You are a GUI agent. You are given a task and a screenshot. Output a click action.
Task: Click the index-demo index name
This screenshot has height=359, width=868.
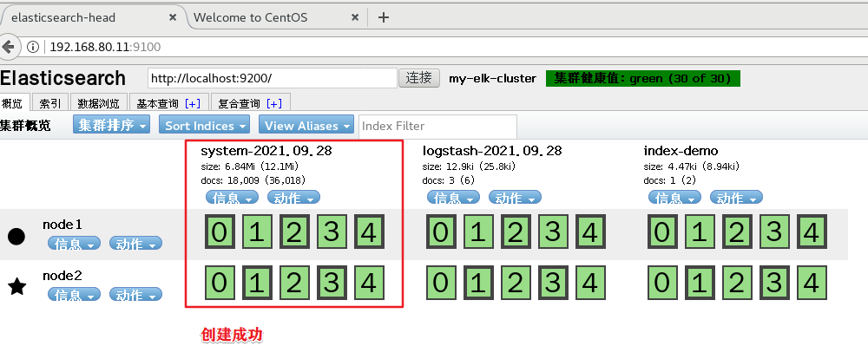coord(681,151)
